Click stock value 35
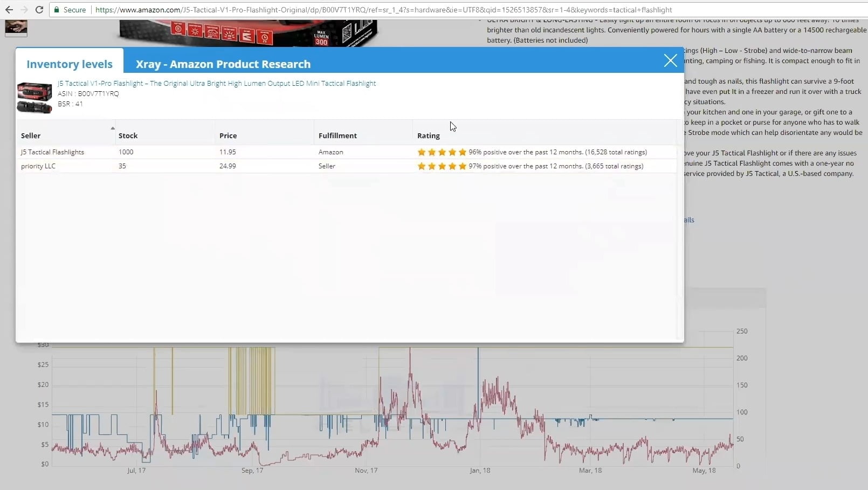868x490 pixels. coord(122,166)
